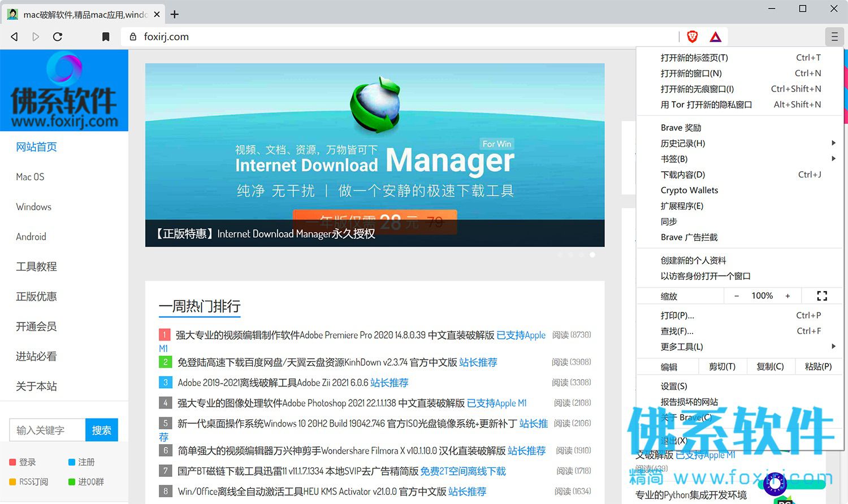Decrease zoom with the minus button
The height and width of the screenshot is (504, 848).
736,296
